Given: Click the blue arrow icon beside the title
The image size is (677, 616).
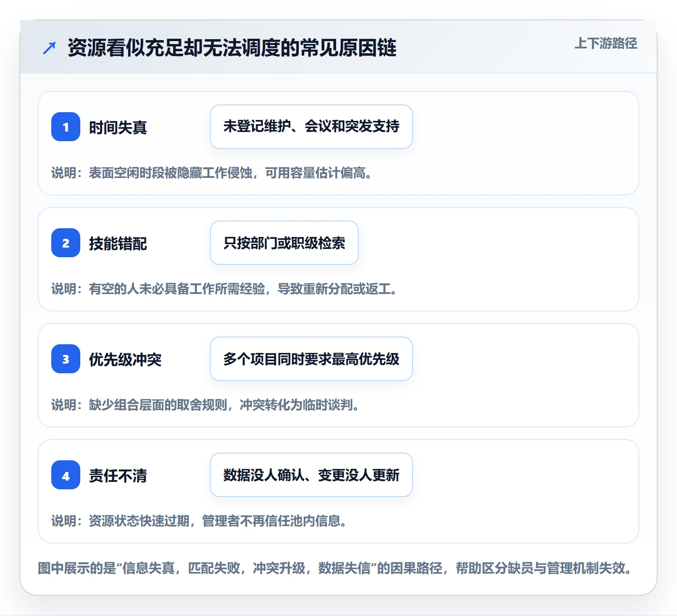Looking at the screenshot, I should [49, 48].
